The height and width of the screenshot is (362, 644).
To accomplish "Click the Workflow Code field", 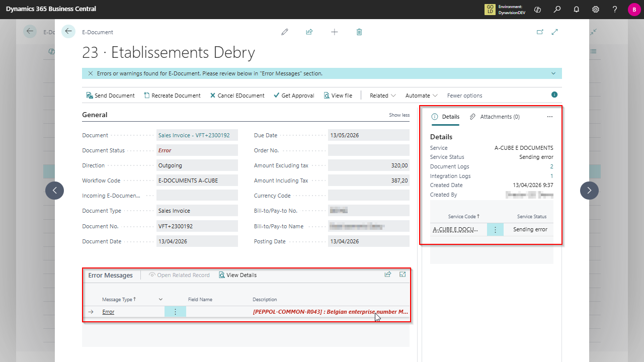I will pos(197,180).
